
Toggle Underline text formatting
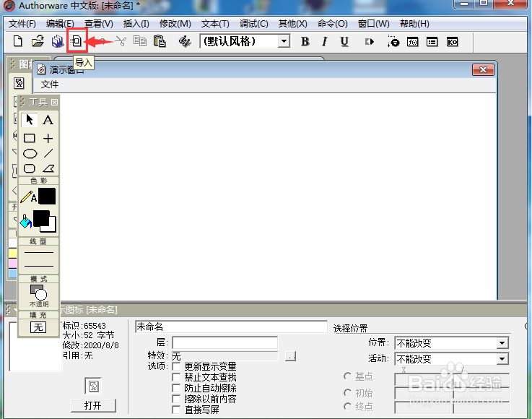(344, 41)
